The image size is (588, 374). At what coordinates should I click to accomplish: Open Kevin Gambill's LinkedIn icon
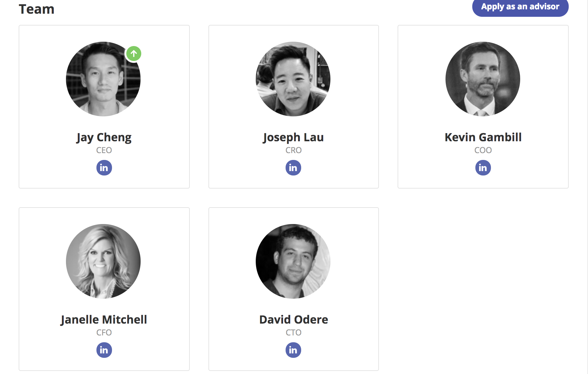click(483, 168)
